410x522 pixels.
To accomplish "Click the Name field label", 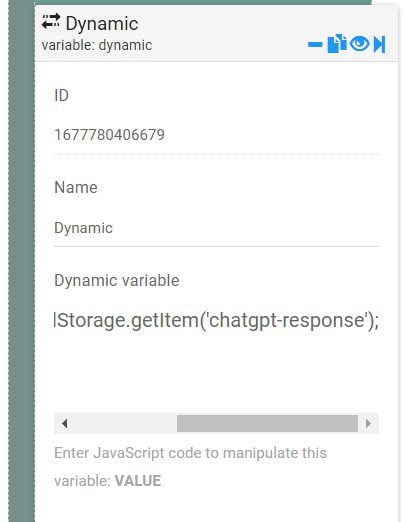I will 76,187.
